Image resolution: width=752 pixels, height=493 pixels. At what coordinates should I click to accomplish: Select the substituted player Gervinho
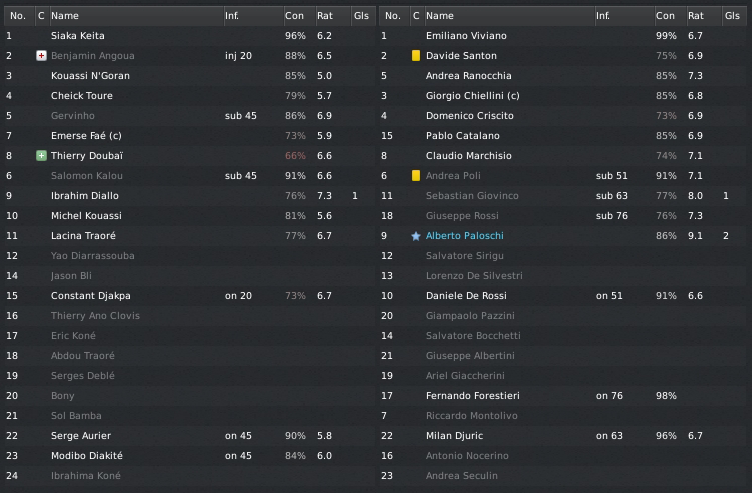(72, 116)
